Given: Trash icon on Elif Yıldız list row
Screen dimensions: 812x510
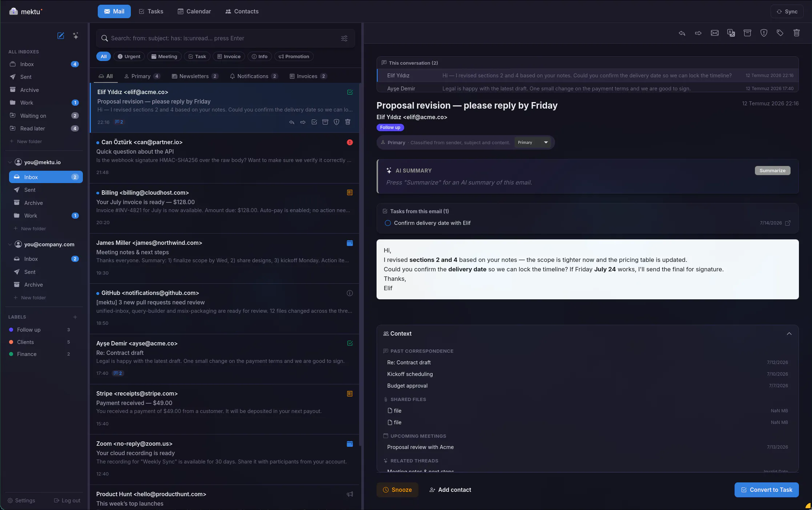Looking at the screenshot, I should click(348, 122).
